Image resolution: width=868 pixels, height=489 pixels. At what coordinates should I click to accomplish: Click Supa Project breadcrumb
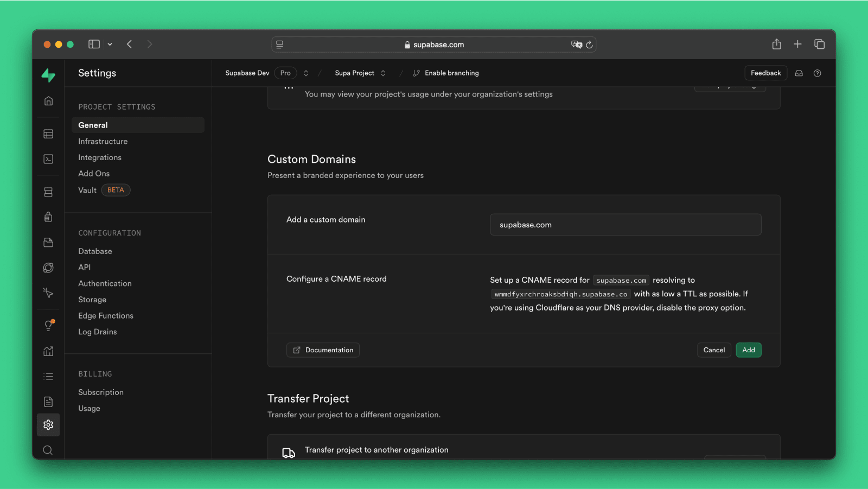click(x=354, y=73)
